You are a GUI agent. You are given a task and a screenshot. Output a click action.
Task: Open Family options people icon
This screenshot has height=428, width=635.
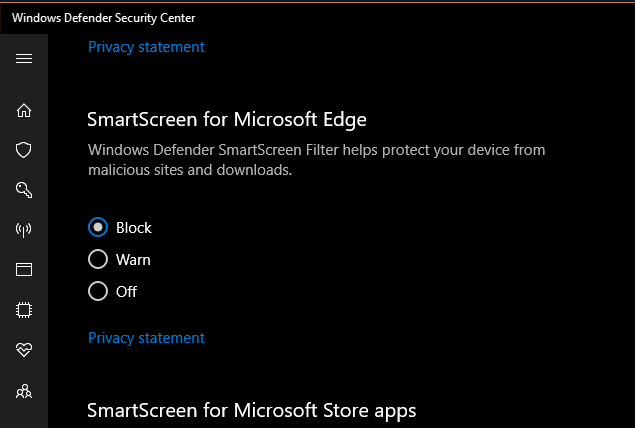click(24, 391)
